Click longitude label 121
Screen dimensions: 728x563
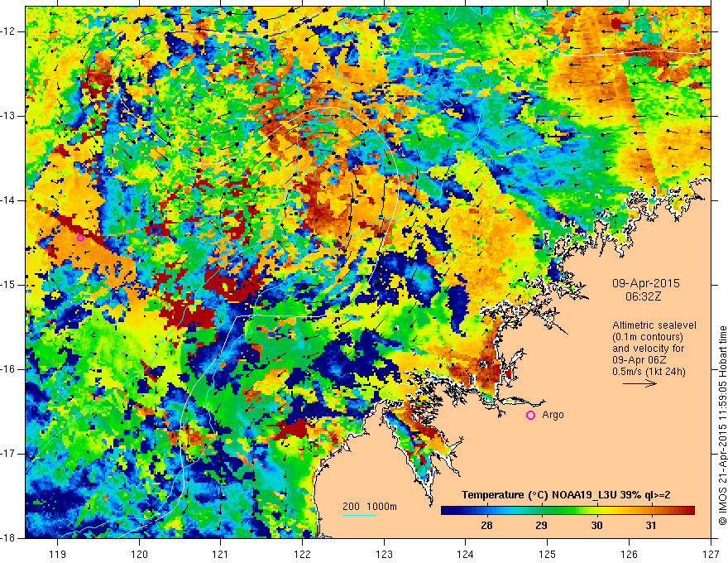221,554
